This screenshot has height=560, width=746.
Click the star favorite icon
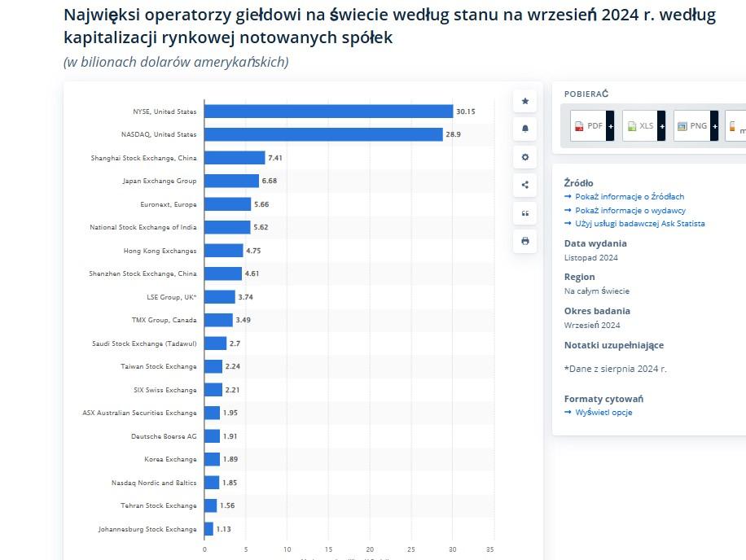click(524, 101)
